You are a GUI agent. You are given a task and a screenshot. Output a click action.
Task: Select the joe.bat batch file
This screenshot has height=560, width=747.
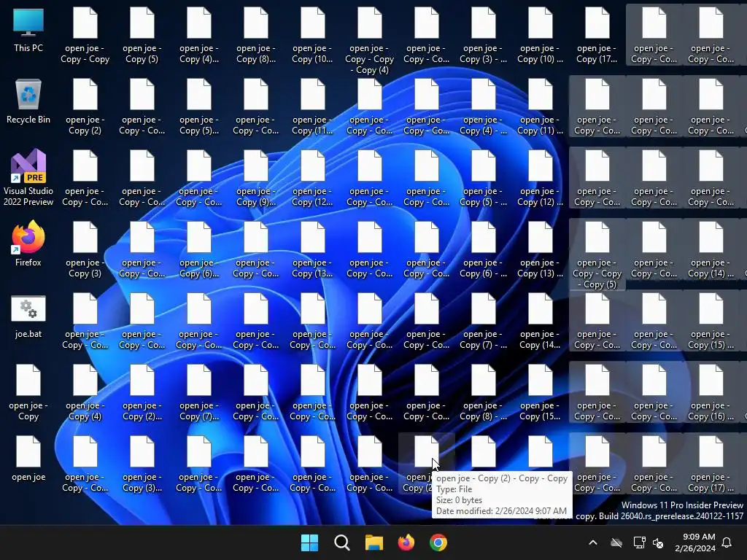(x=28, y=316)
